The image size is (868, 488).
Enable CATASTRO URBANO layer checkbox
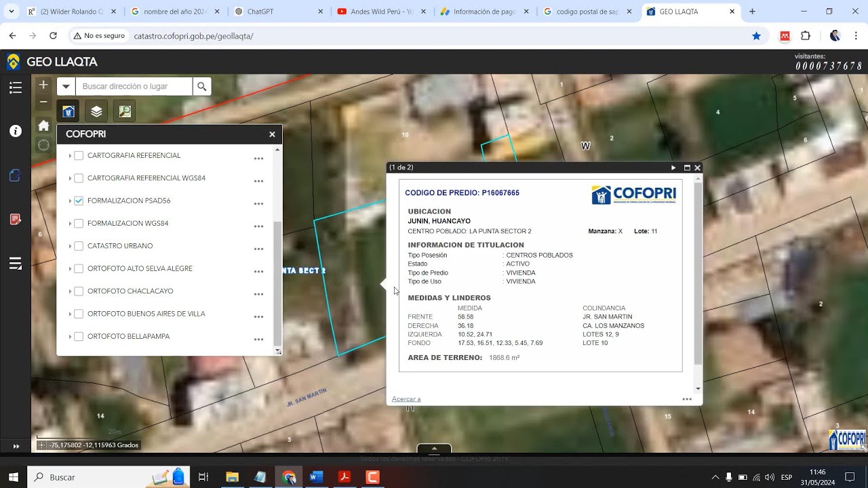pos(79,246)
